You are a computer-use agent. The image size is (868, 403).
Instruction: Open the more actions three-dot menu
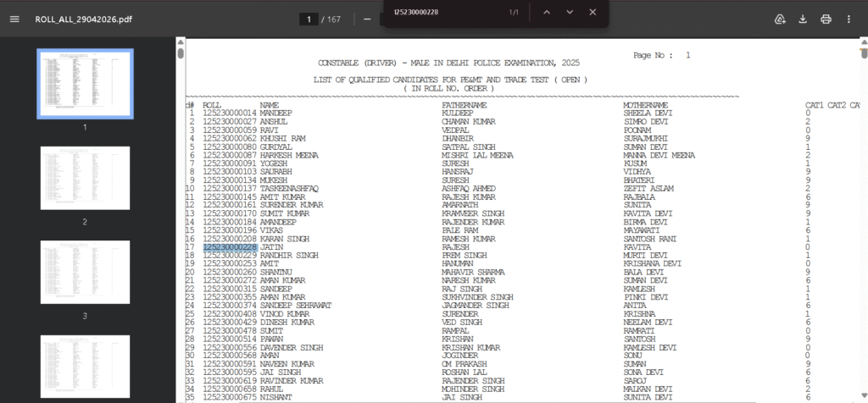pos(849,19)
